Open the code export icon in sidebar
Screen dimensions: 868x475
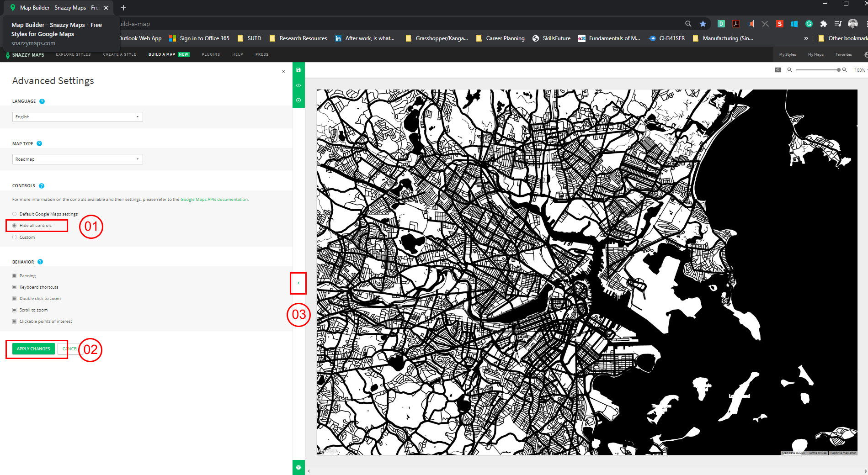(x=298, y=85)
